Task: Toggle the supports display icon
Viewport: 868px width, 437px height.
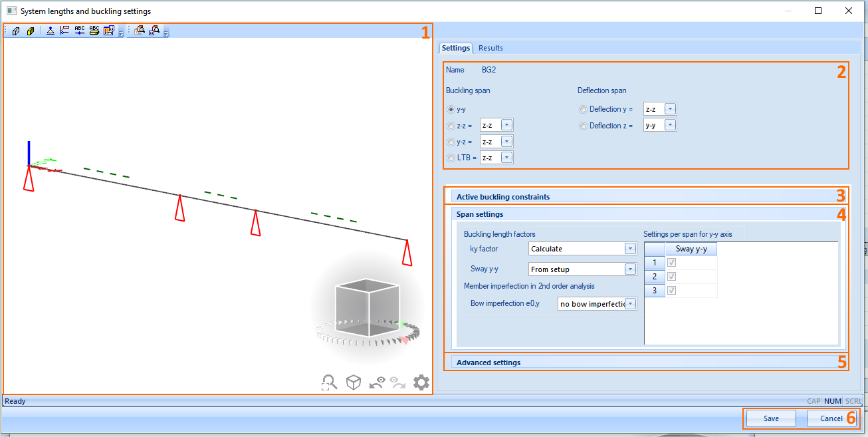Action: (51, 31)
